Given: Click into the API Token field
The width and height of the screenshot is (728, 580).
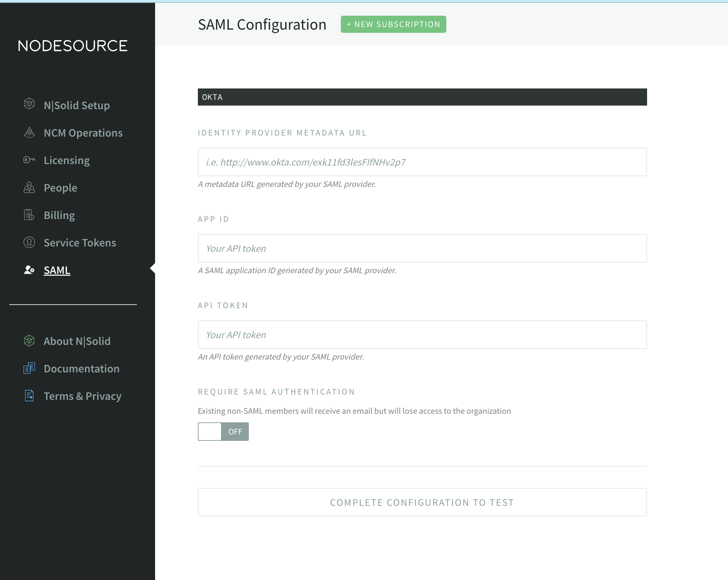Looking at the screenshot, I should point(422,335).
